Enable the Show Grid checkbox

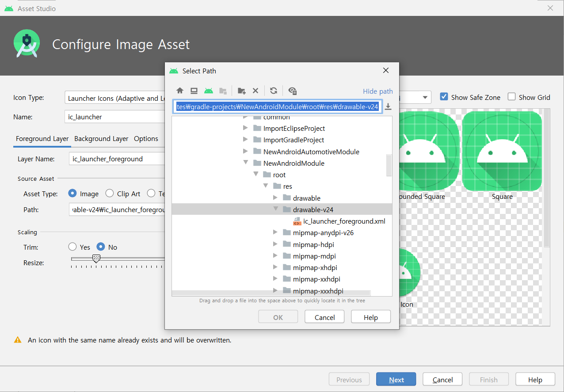pos(512,97)
